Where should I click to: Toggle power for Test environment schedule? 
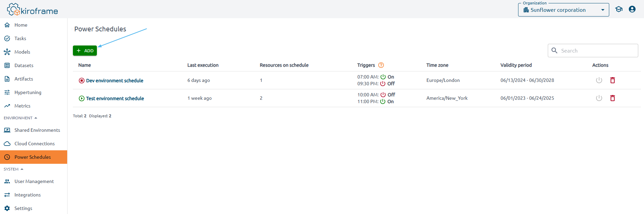[x=599, y=98]
